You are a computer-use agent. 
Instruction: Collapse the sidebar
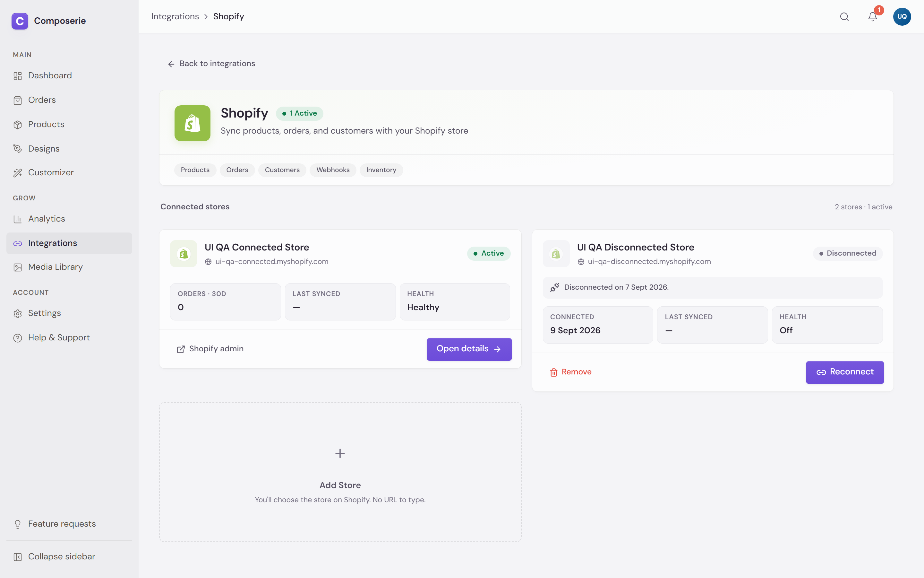click(x=69, y=556)
